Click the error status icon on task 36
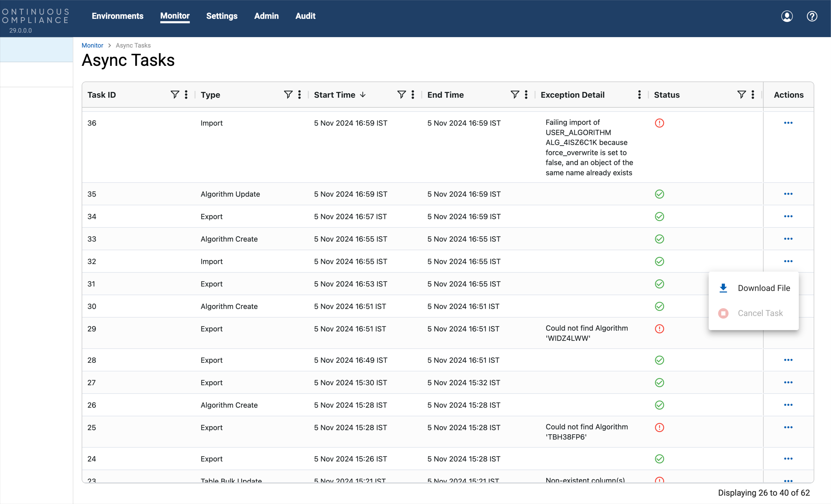The width and height of the screenshot is (831, 504). tap(659, 123)
